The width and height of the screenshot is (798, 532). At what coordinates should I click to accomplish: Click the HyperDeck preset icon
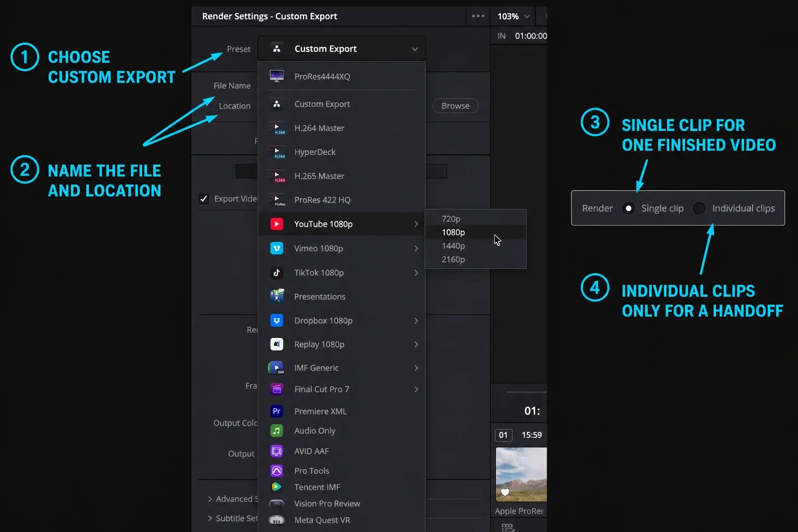coord(276,152)
